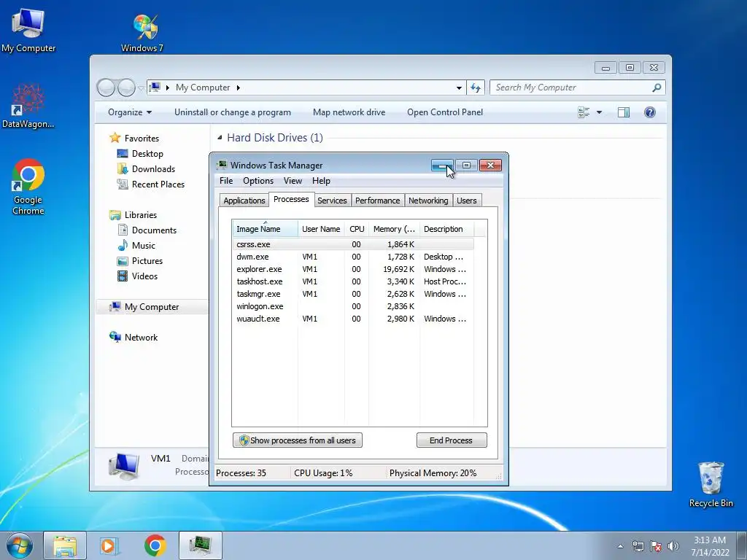Viewport: 747px width, 560px height.
Task: Click Task Manager taskbar button
Action: click(200, 545)
